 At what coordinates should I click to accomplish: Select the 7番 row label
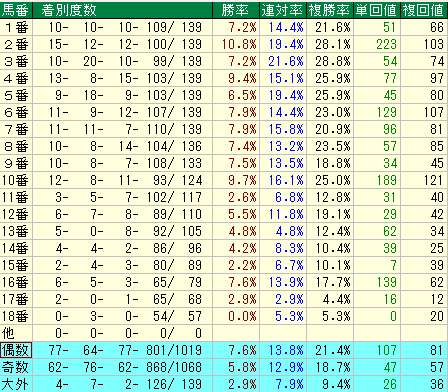(16, 129)
